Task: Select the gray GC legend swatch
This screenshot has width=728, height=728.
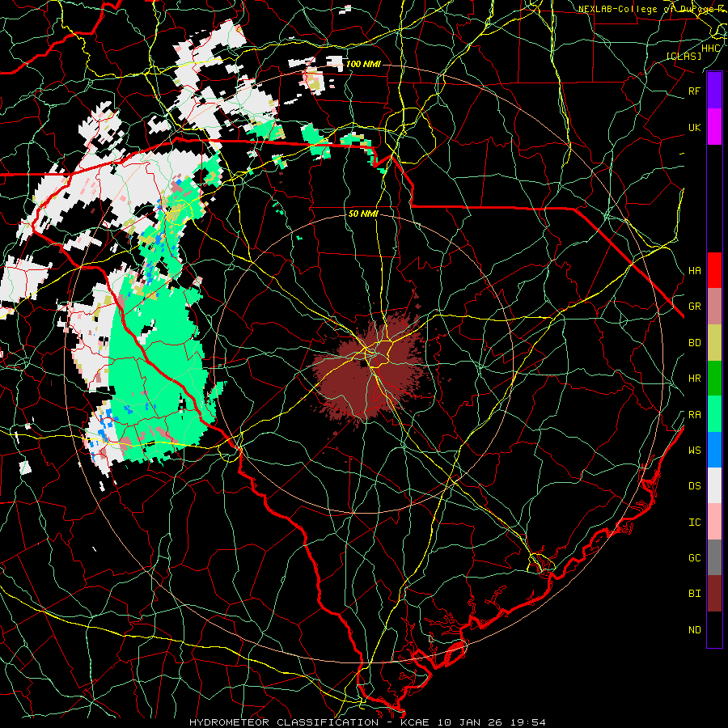Action: pos(714,557)
